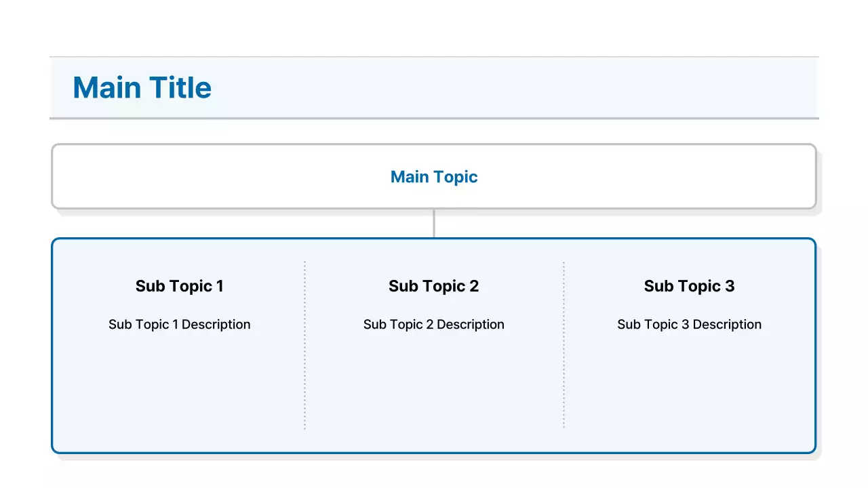Select the gray line above the title banner

[434, 57]
